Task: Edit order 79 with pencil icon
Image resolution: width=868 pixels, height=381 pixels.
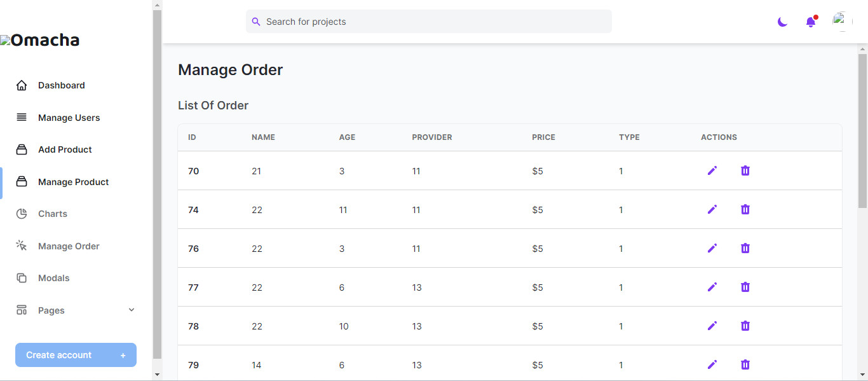Action: 712,364
